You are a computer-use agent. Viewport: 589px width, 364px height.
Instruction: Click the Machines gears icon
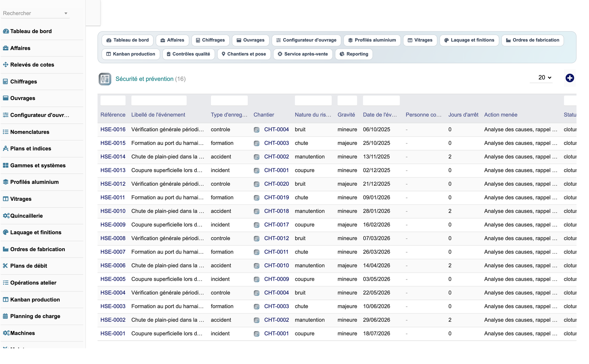pyautogui.click(x=6, y=333)
